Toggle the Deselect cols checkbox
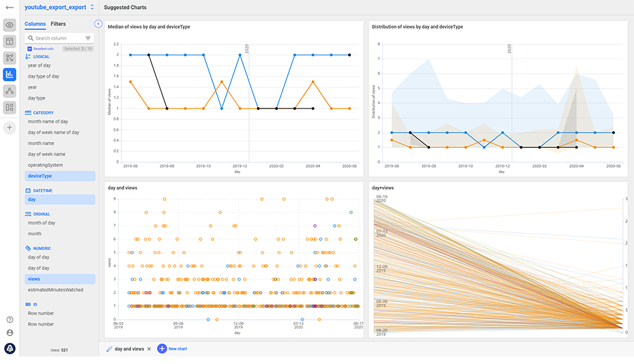The height and width of the screenshot is (364, 634). (x=29, y=49)
